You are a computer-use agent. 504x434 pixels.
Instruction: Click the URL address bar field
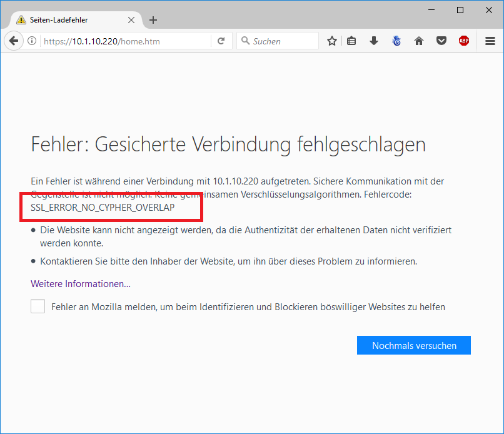coord(125,41)
